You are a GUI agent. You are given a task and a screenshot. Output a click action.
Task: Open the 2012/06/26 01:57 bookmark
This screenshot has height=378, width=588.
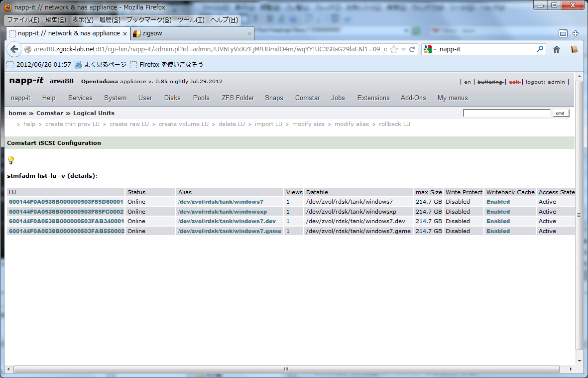coord(39,65)
